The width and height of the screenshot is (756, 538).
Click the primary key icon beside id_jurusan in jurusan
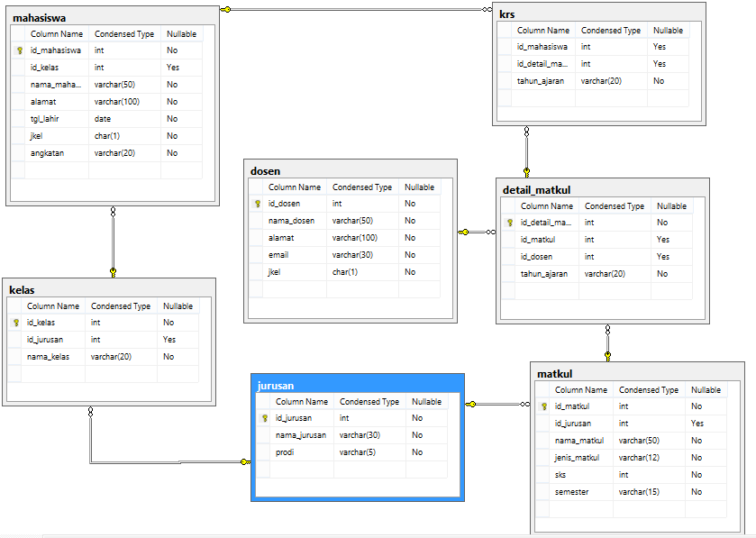(265, 418)
